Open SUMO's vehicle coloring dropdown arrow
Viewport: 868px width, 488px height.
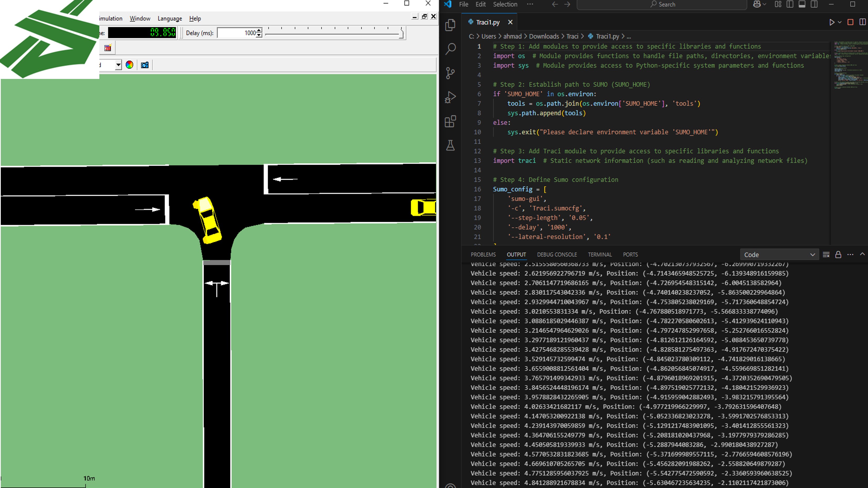[119, 65]
